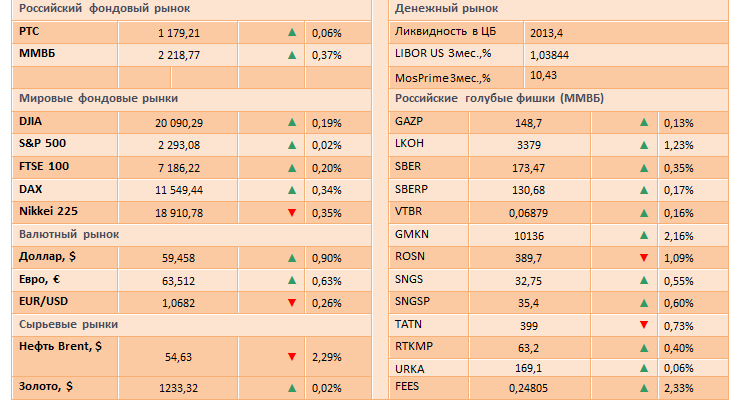The height and width of the screenshot is (407, 738).
Task: Click the red down arrow for Nikkei 225
Action: pyautogui.click(x=292, y=212)
